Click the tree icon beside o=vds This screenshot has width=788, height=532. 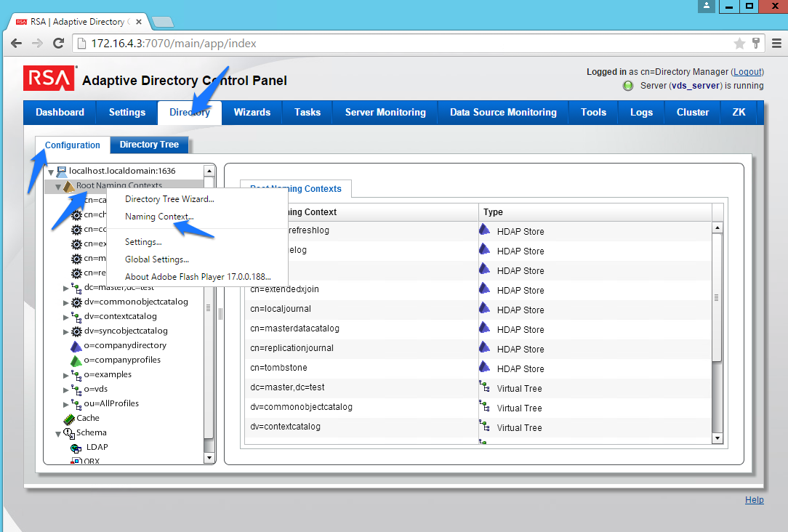pyautogui.click(x=77, y=390)
